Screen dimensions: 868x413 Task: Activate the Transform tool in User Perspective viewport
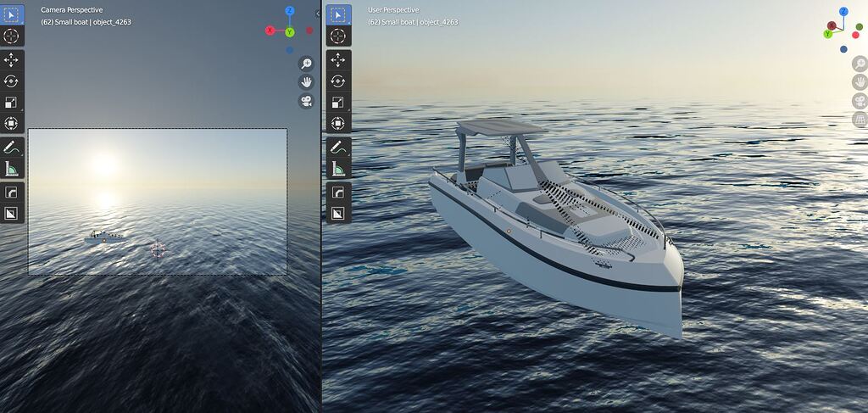click(x=338, y=124)
